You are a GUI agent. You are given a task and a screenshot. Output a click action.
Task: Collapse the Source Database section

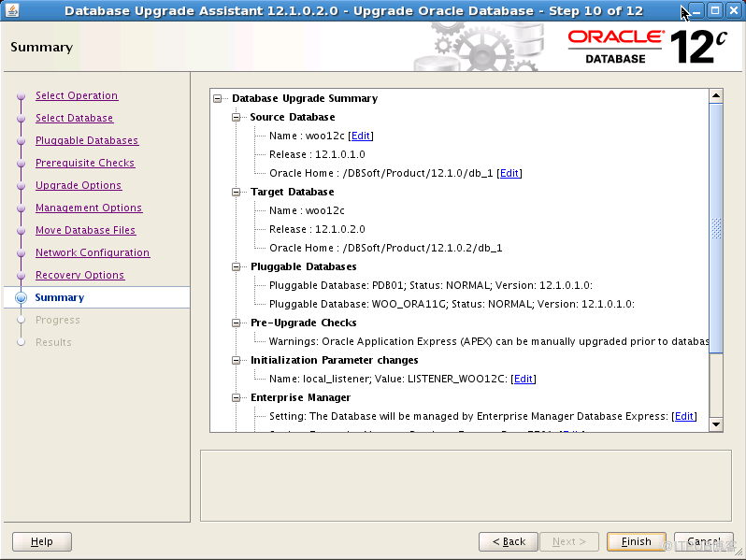tap(236, 117)
